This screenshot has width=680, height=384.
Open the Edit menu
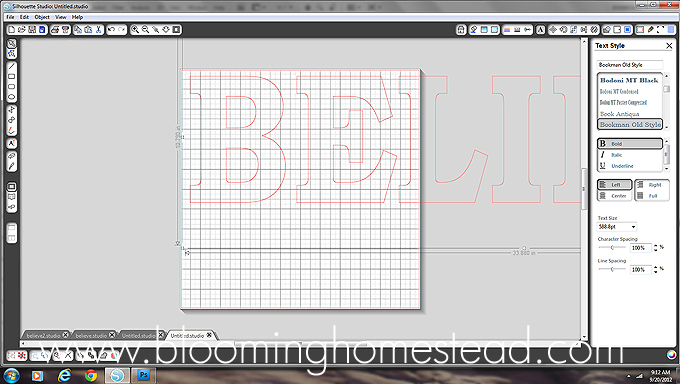pyautogui.click(x=24, y=17)
